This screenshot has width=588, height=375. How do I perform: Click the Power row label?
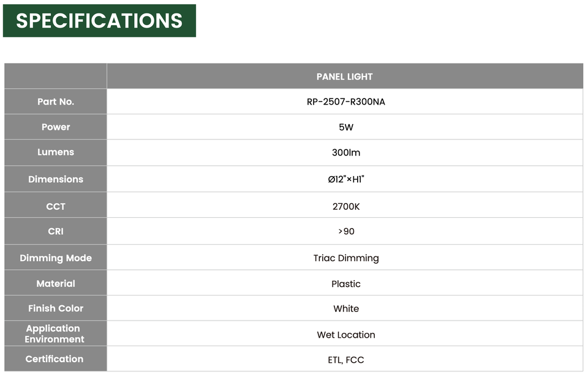(x=56, y=127)
